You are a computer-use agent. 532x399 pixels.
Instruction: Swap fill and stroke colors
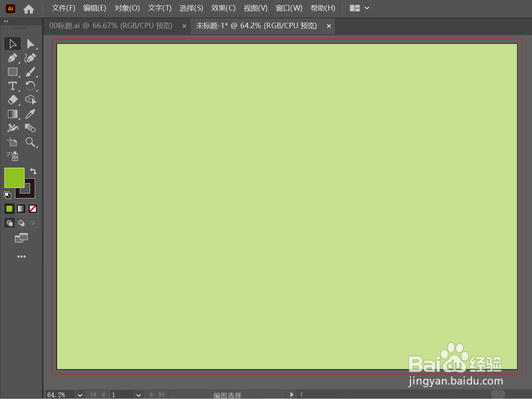click(x=34, y=171)
